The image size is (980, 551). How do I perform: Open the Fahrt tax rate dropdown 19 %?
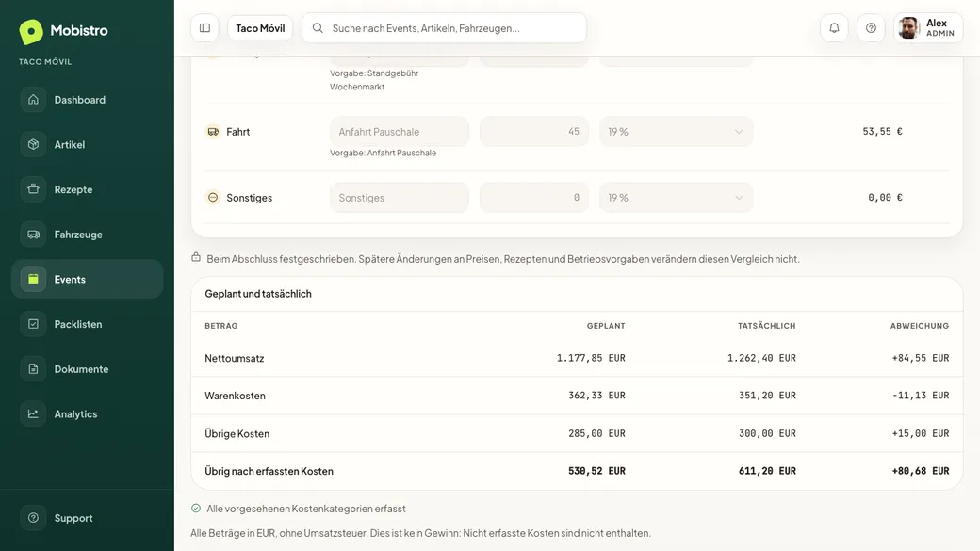coord(677,132)
